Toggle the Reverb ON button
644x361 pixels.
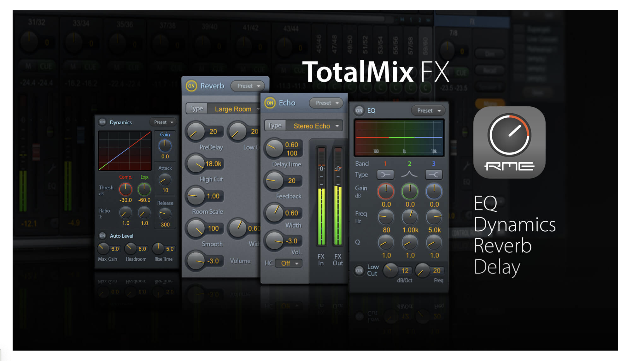191,86
